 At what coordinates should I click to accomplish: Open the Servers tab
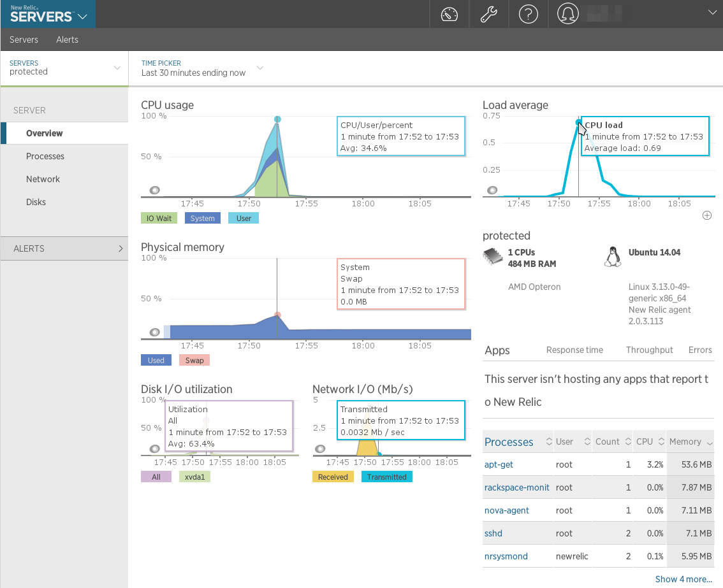point(24,39)
